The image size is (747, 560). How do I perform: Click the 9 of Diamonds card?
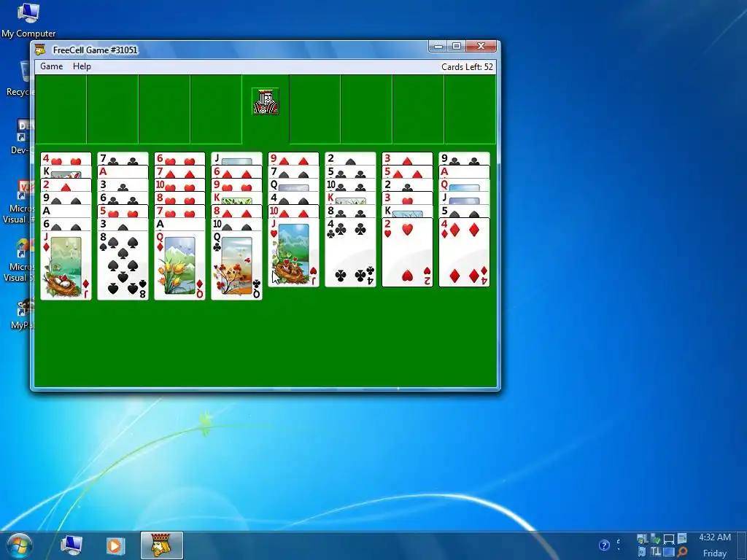(x=293, y=158)
